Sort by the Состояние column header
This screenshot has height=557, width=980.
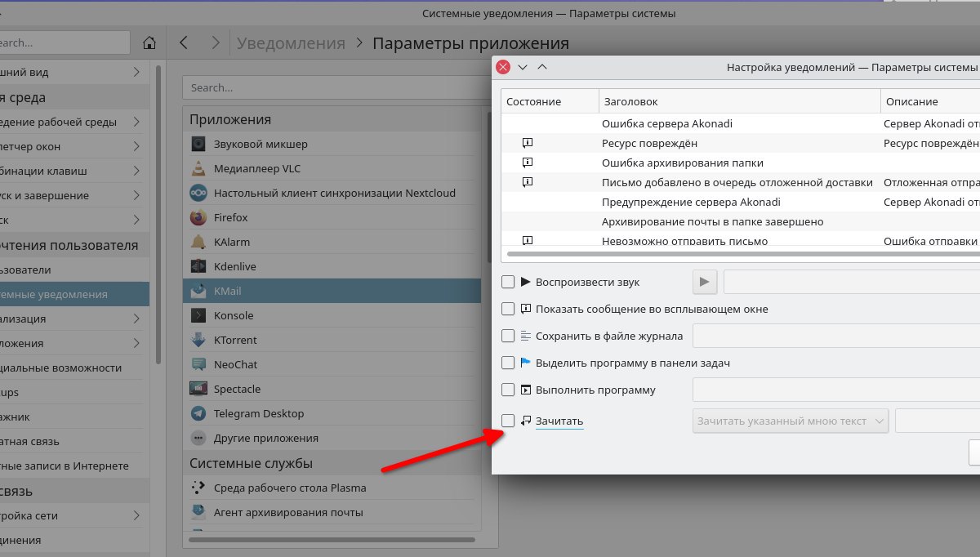pos(550,101)
